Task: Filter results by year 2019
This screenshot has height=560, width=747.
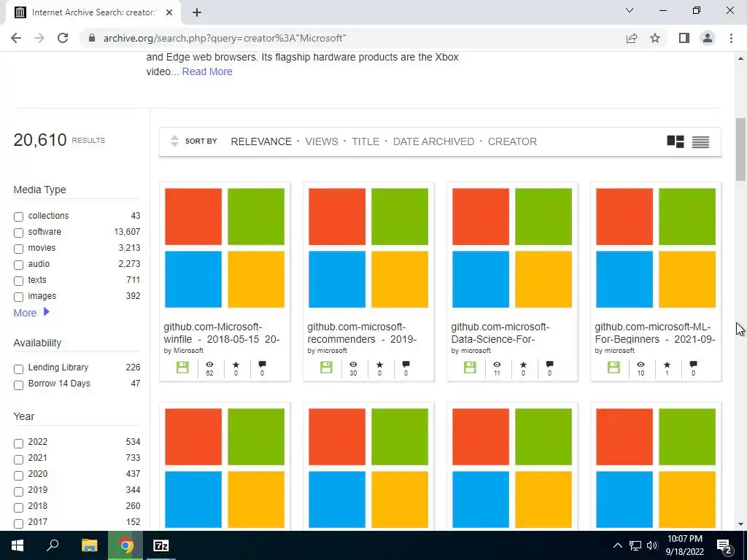Action: coord(18,491)
